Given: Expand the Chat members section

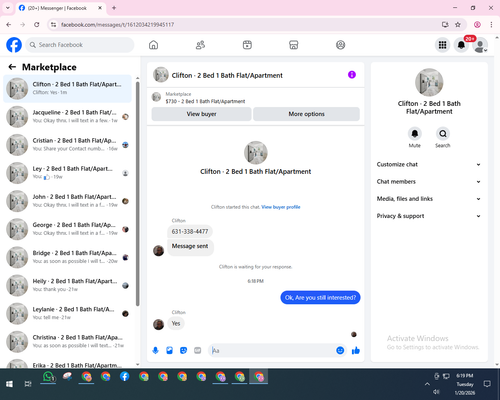Looking at the screenshot, I should click(429, 182).
